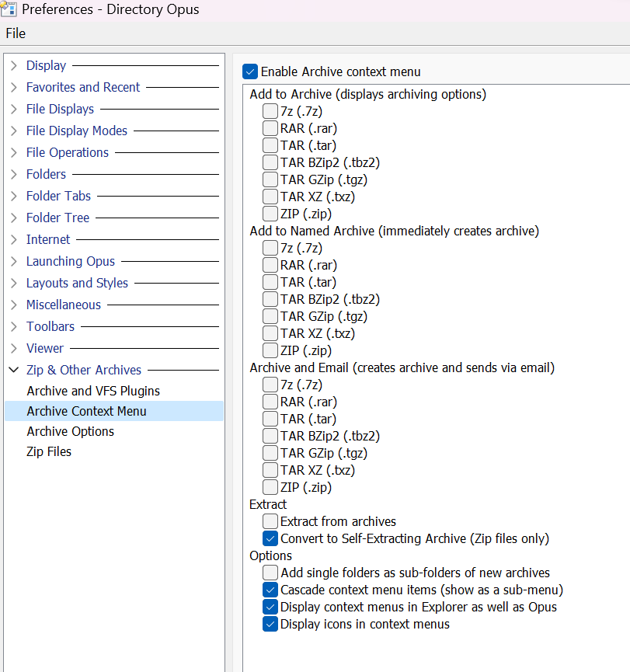Enable RAR (.rar) under Add to Named Archive
This screenshot has width=630, height=672.
(x=270, y=265)
